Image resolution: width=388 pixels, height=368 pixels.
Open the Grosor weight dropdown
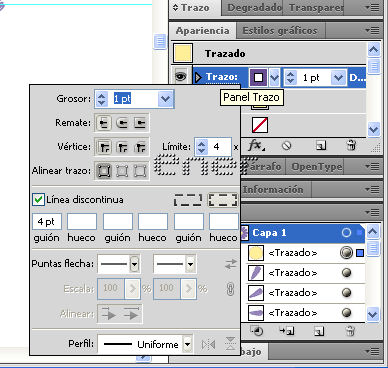click(166, 99)
